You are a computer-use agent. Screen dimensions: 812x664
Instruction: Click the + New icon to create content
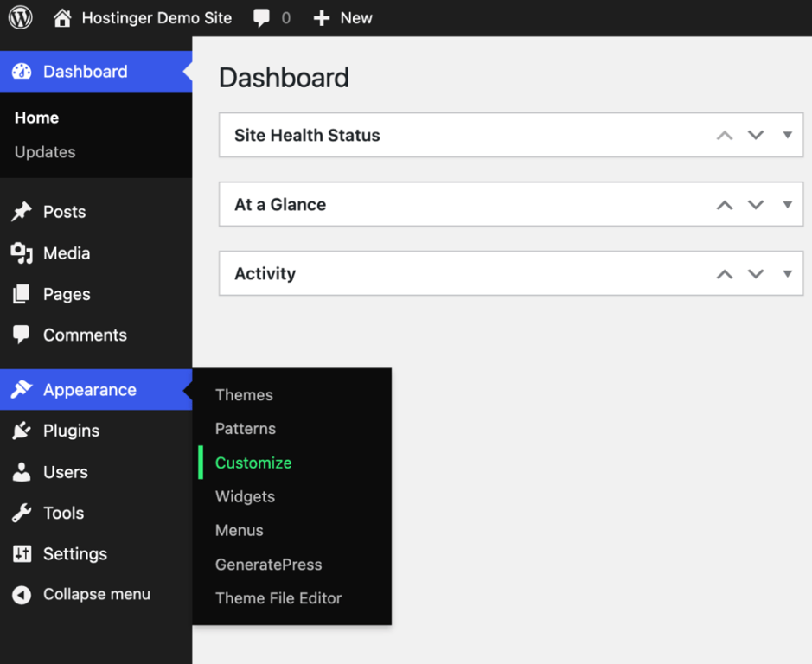(x=323, y=17)
